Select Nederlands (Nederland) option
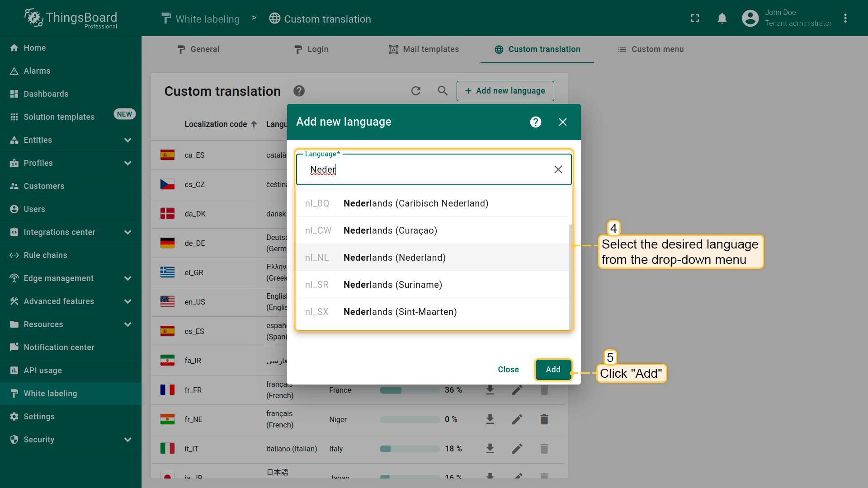868x488 pixels. point(394,258)
